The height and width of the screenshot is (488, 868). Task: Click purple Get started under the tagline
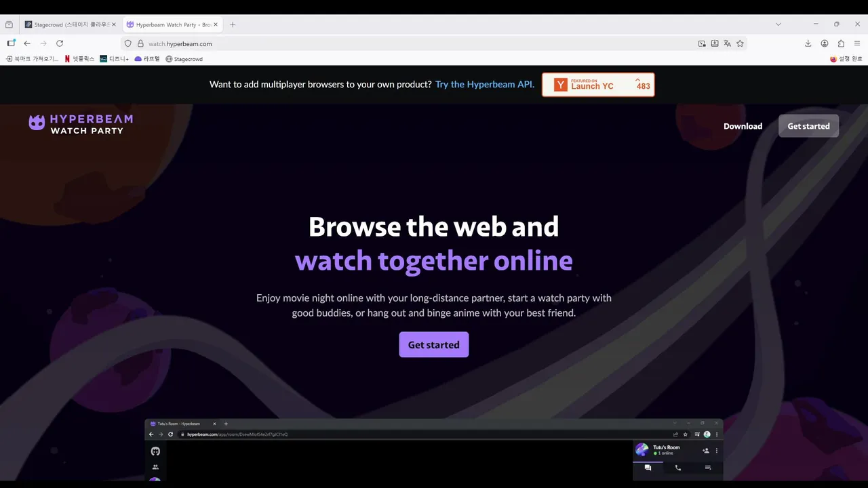pyautogui.click(x=434, y=344)
